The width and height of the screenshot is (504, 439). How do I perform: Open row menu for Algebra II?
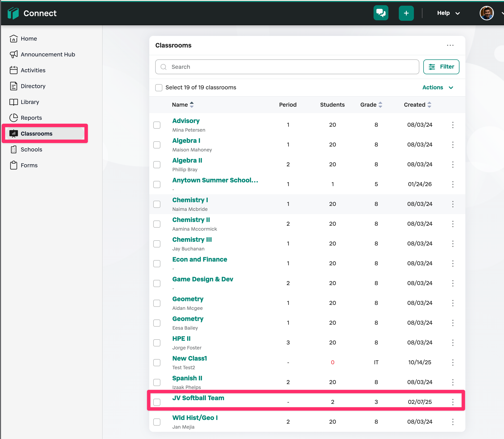[x=453, y=164]
